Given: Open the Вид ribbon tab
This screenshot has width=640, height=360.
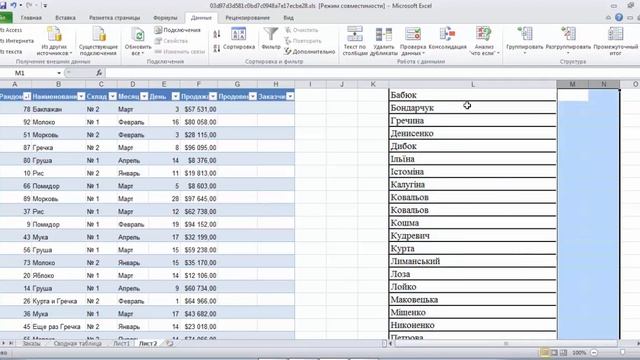Looking at the screenshot, I should click(288, 18).
